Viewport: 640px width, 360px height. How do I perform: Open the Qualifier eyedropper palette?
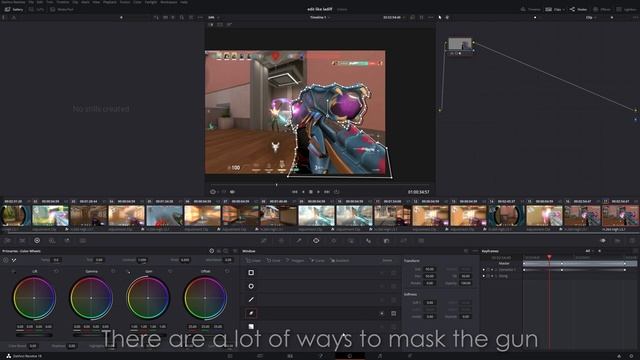pyautogui.click(x=299, y=241)
